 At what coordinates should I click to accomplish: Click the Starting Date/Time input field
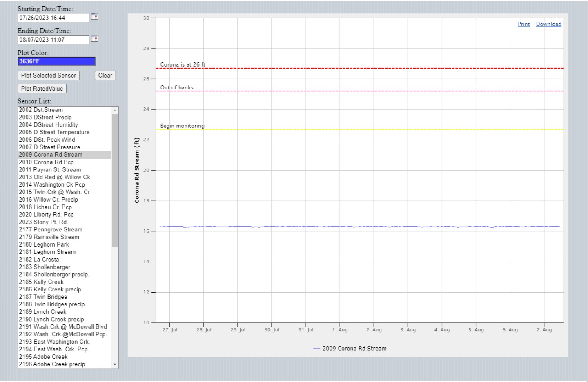click(x=53, y=18)
